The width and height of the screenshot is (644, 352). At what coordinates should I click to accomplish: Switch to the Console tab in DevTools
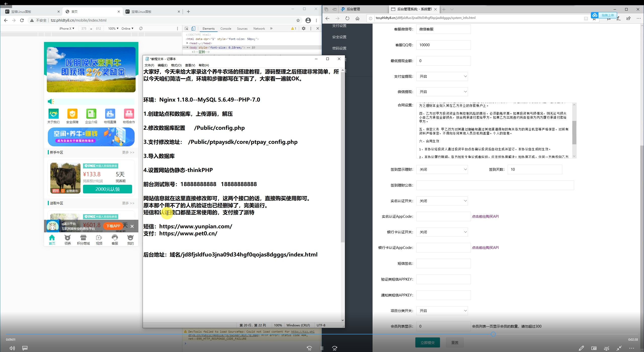click(x=225, y=28)
